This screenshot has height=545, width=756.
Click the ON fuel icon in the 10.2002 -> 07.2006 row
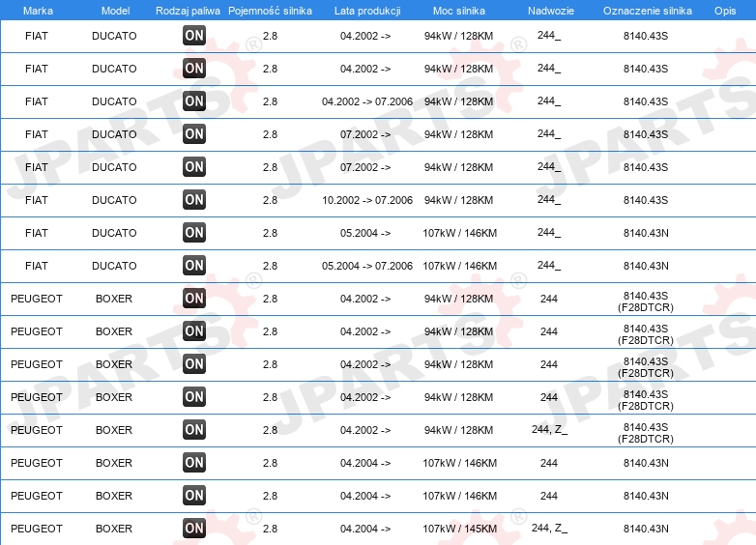(x=194, y=199)
